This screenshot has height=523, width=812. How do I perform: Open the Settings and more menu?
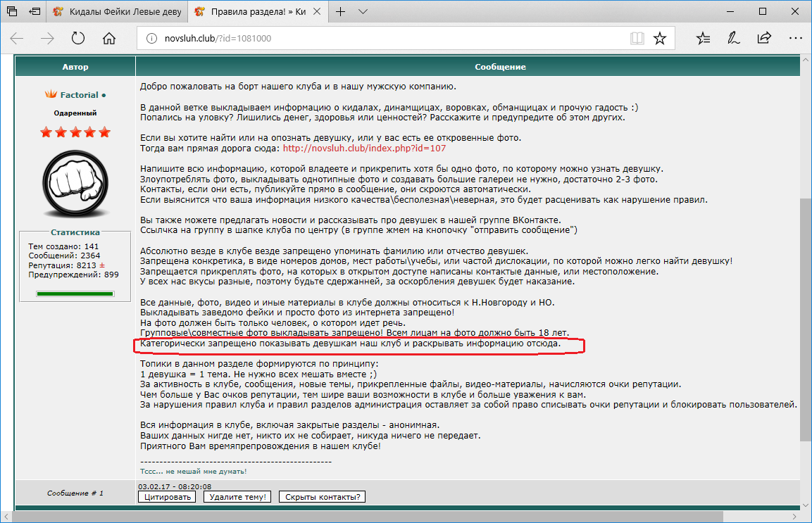pos(795,39)
